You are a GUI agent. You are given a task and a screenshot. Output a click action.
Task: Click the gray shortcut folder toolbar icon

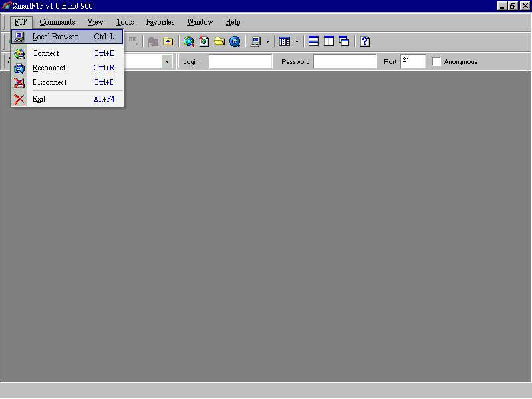click(153, 42)
